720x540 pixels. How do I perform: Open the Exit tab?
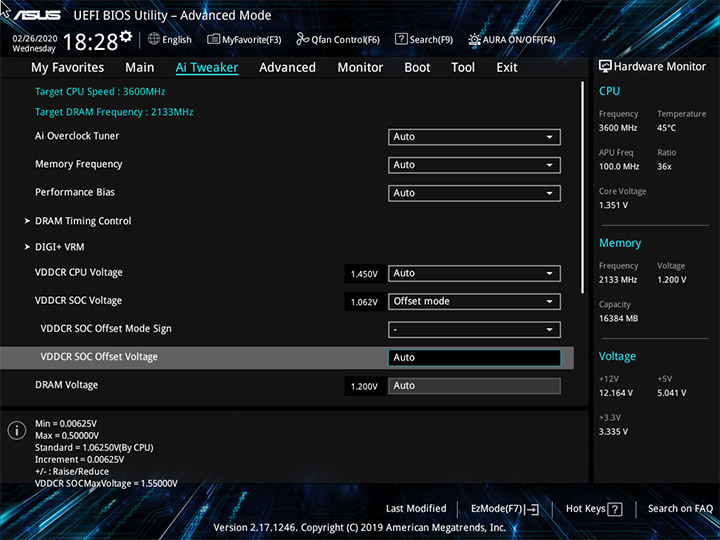(x=506, y=68)
